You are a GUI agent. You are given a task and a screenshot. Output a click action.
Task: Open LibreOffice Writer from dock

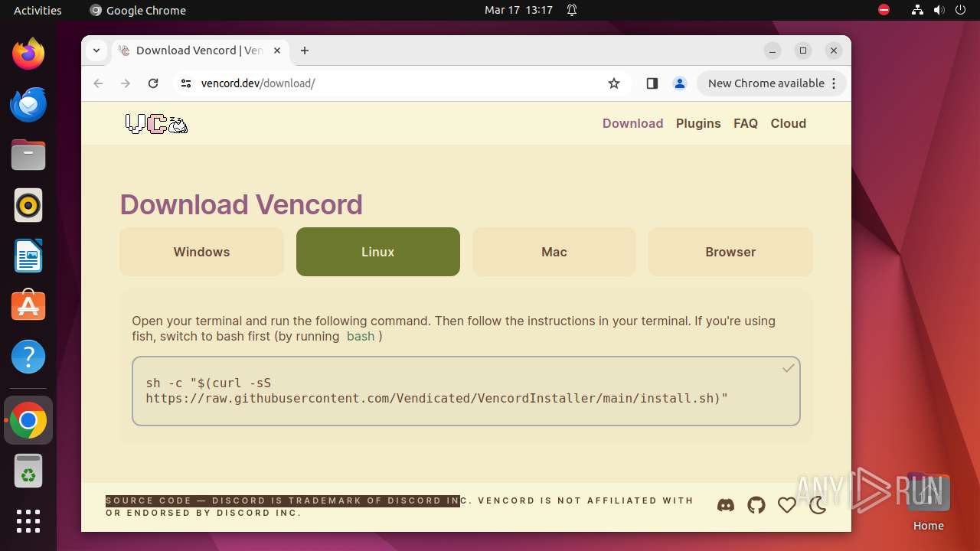coord(28,256)
